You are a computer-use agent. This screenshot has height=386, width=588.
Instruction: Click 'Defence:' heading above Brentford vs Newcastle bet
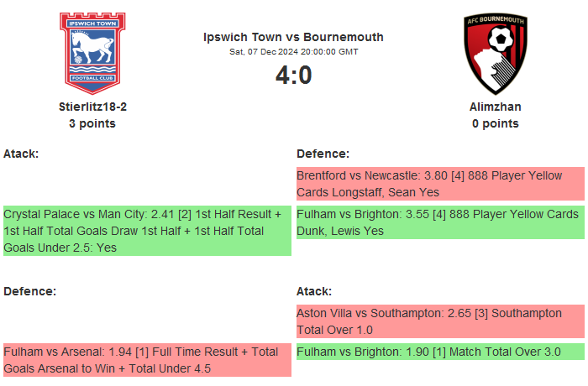pos(323,154)
